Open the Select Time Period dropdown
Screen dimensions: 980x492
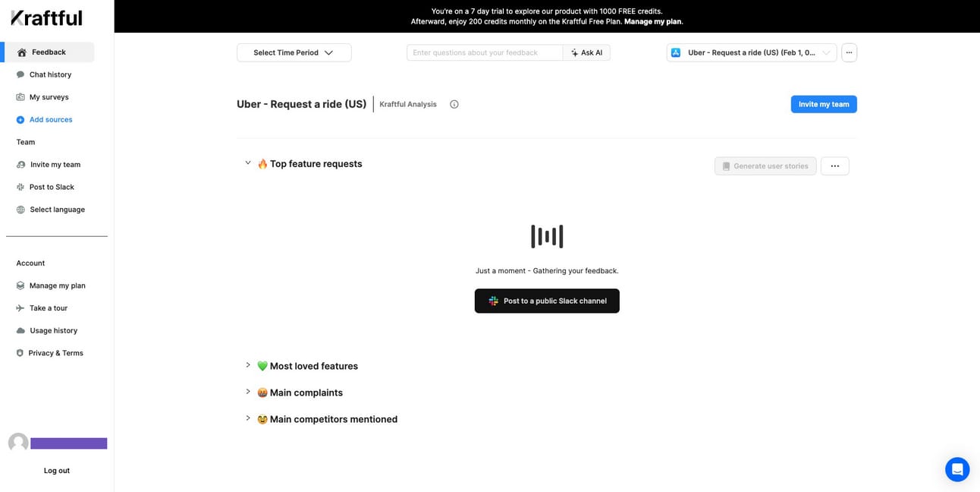[x=294, y=52]
